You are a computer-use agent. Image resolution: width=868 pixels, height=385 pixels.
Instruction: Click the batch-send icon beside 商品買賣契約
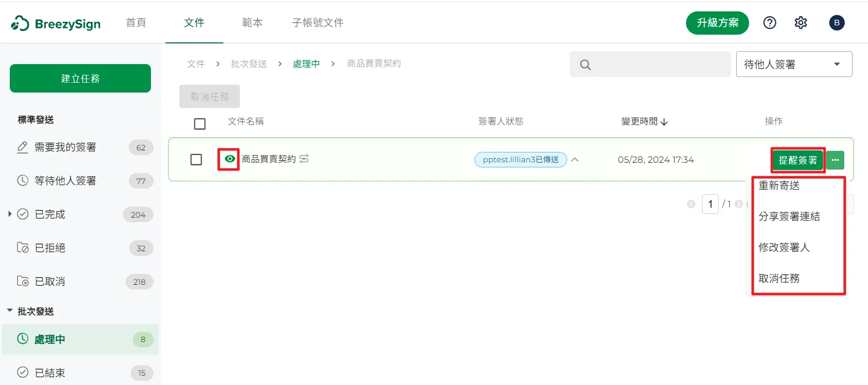pyautogui.click(x=304, y=159)
